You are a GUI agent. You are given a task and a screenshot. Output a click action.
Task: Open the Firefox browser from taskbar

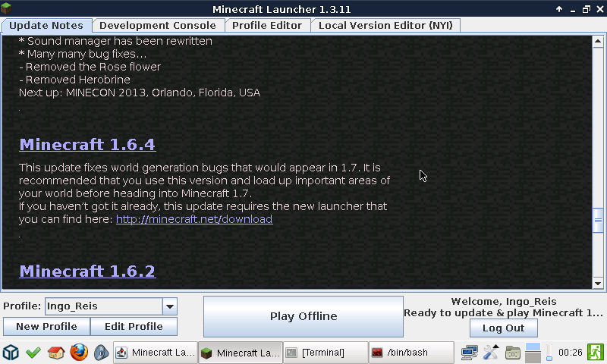78,353
